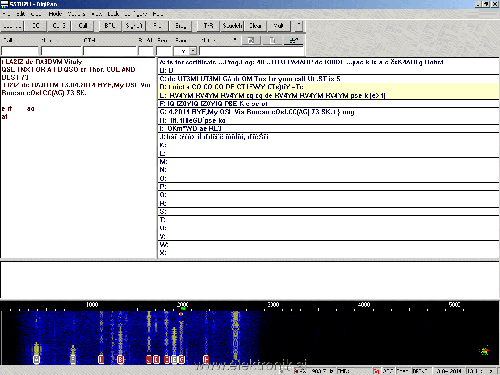The height and width of the screenshot is (375, 500).
Task: Click the IMD status bar field
Action: (x=353, y=371)
